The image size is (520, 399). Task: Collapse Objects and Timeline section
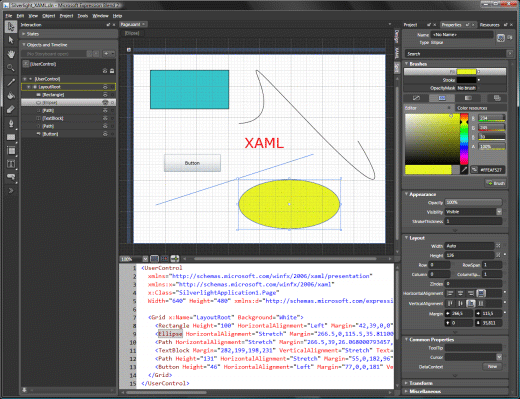point(24,45)
